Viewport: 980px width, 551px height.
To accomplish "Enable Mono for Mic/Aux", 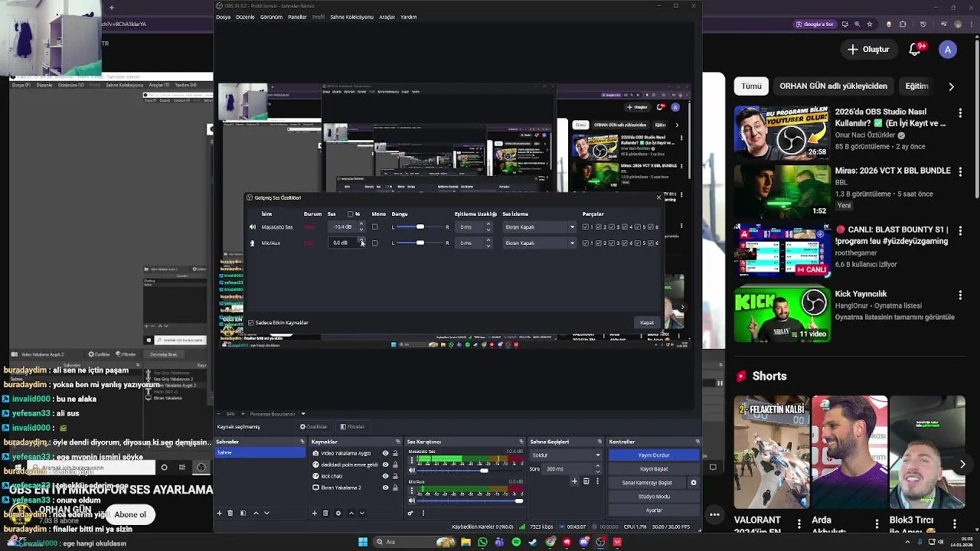I will tap(374, 243).
